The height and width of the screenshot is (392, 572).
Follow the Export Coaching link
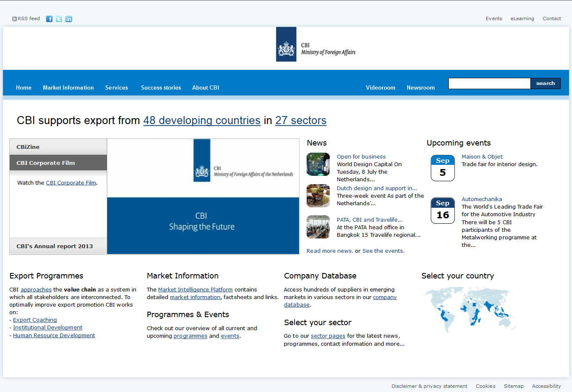coord(34,320)
